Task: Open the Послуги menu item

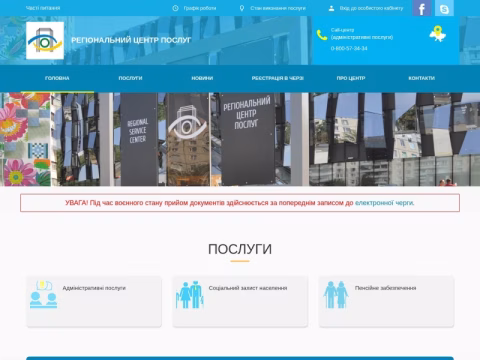Action: [x=130, y=78]
